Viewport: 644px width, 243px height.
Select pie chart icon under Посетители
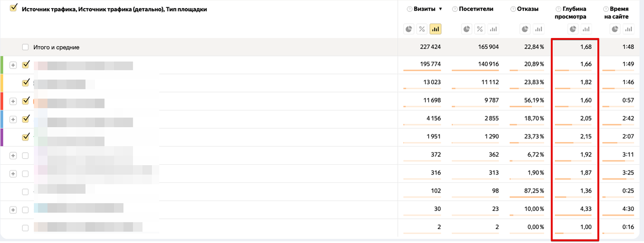(466, 29)
